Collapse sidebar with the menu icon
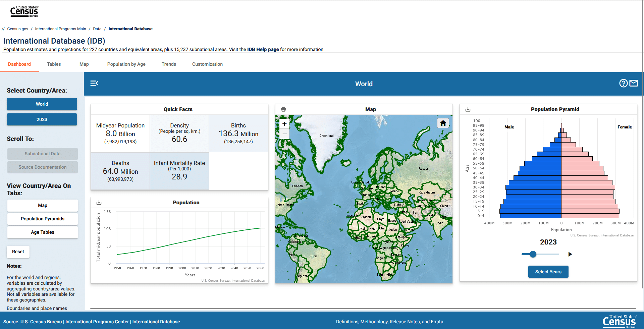Viewport: 644px width, 329px height. (94, 83)
